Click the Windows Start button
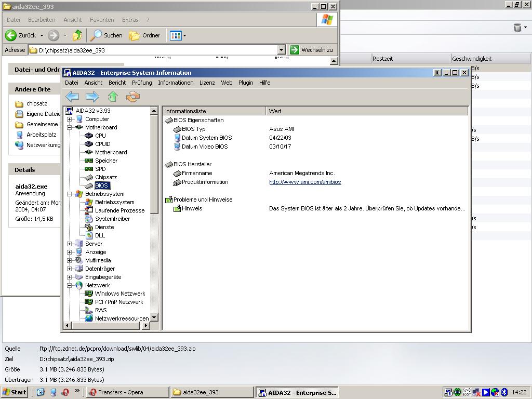Viewport: 532px width, 399px height. pyautogui.click(x=15, y=392)
